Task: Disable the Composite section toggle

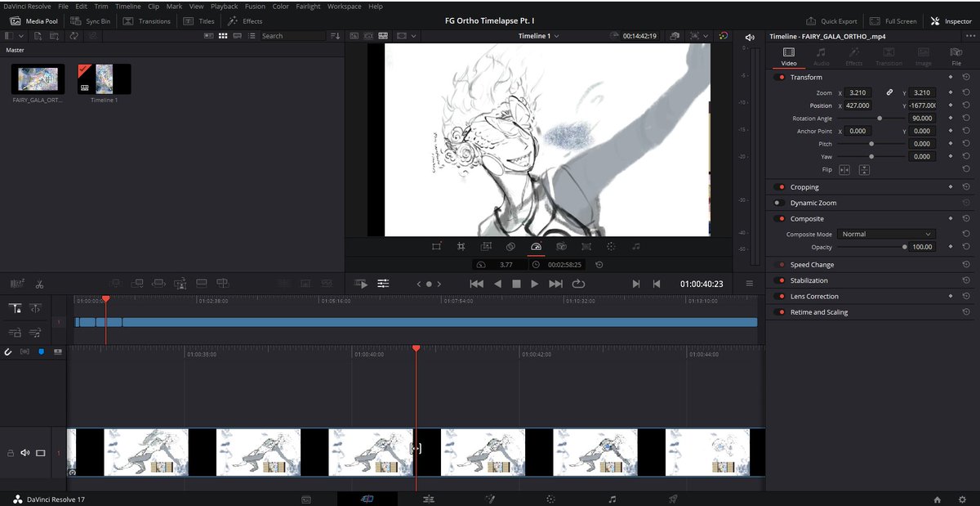Action: click(x=779, y=218)
